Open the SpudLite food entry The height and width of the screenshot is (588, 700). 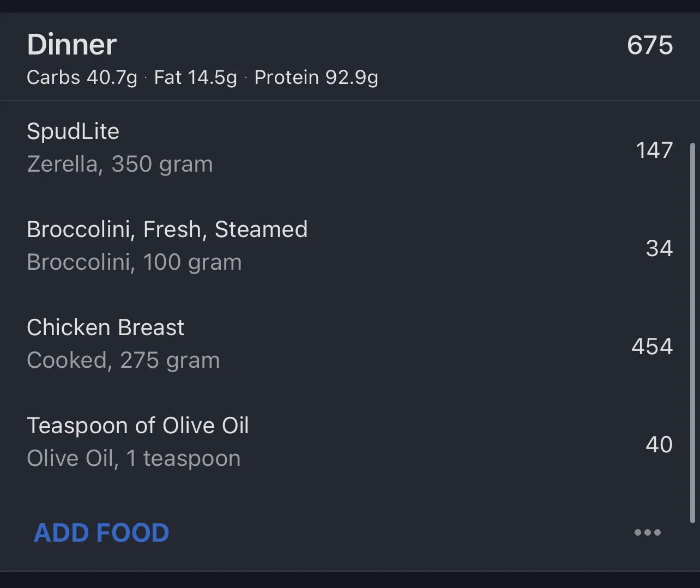coord(73,131)
